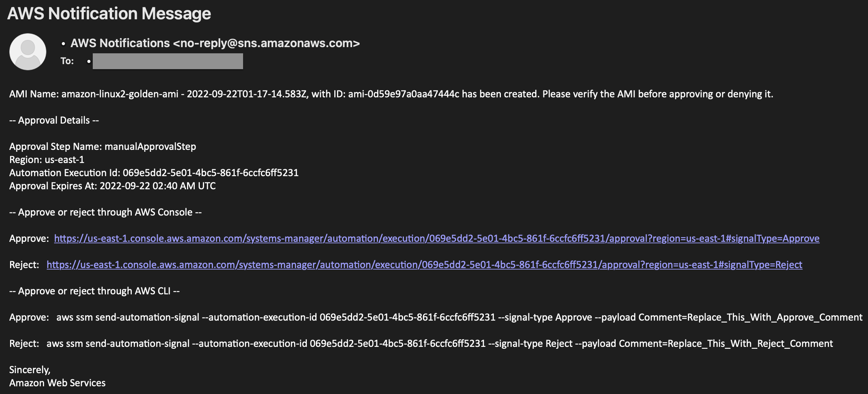Click the 'Sincerely,' closing line

click(30, 370)
